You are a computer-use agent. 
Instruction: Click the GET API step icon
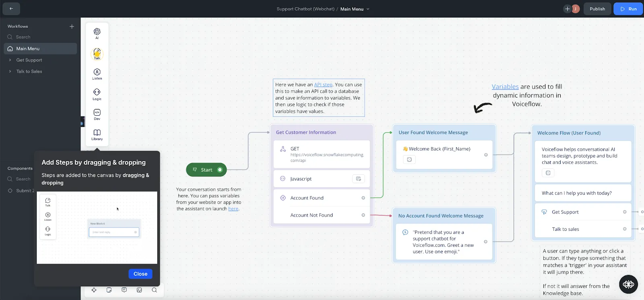pos(283,149)
